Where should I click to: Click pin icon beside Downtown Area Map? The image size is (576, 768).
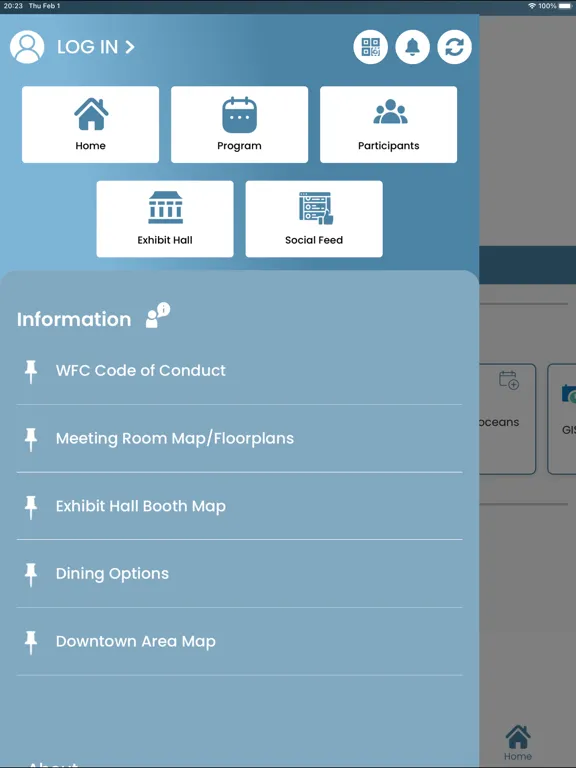(31, 642)
